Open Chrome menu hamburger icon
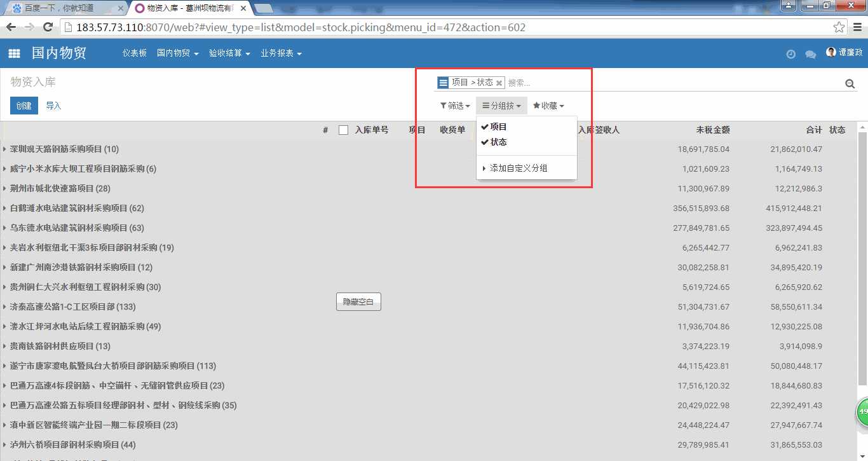The height and width of the screenshot is (461, 868). (858, 27)
